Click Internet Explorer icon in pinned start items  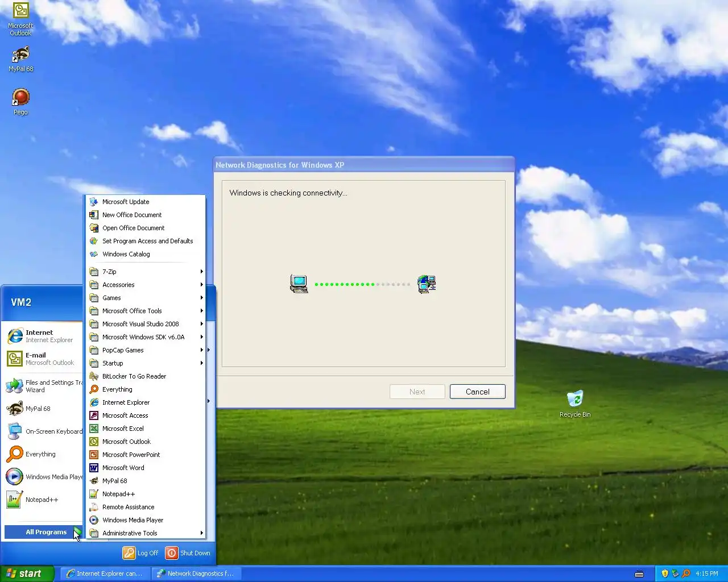(x=14, y=336)
